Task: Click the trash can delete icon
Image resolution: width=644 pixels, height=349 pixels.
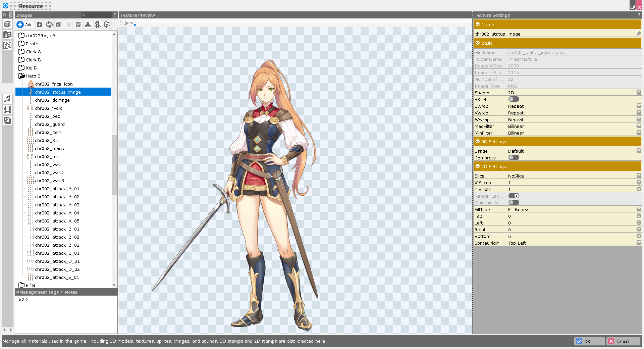Action: pyautogui.click(x=78, y=24)
